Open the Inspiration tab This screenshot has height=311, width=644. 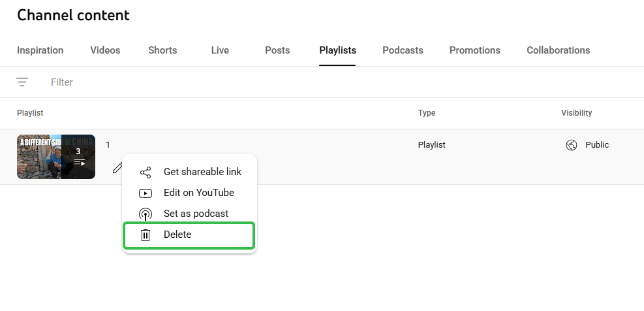[40, 50]
